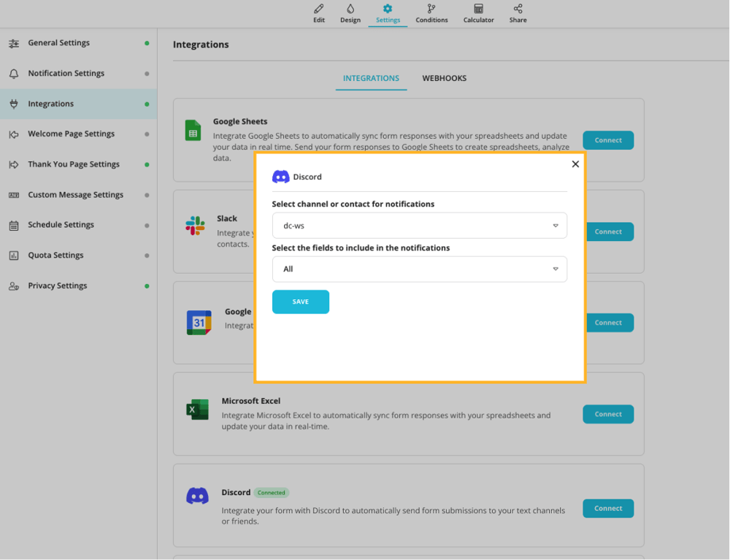Screen dimensions: 730x560
Task: Click the Calculator icon in top toolbar
Action: pyautogui.click(x=478, y=9)
